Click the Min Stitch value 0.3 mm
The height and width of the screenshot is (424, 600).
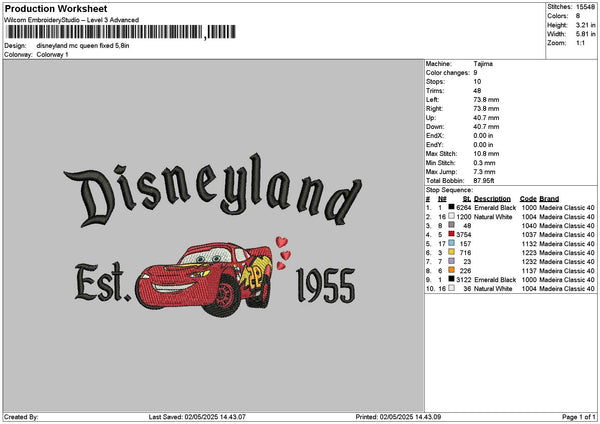[x=484, y=163]
